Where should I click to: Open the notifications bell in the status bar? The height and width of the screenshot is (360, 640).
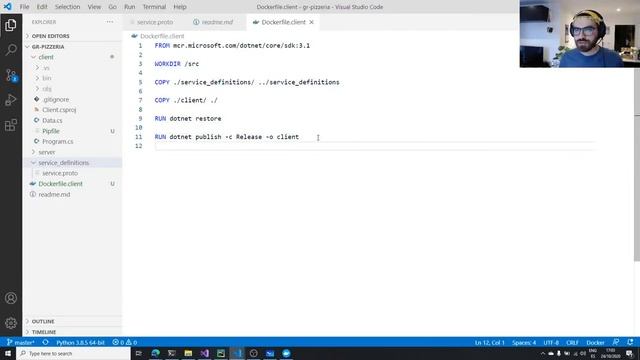[x=630, y=342]
